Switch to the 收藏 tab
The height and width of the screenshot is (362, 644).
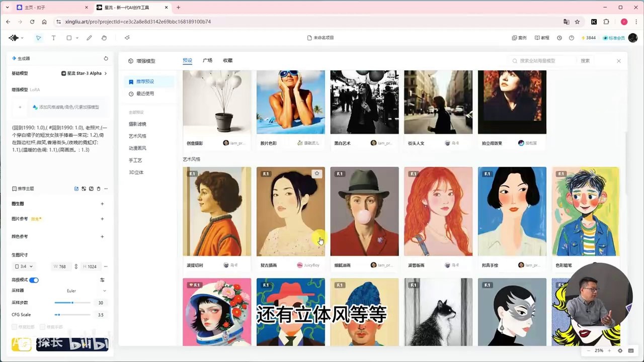point(227,60)
